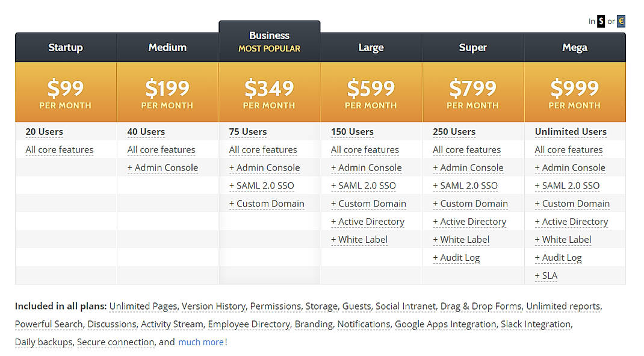Open the SLA link under the Mega plan

tap(546, 276)
